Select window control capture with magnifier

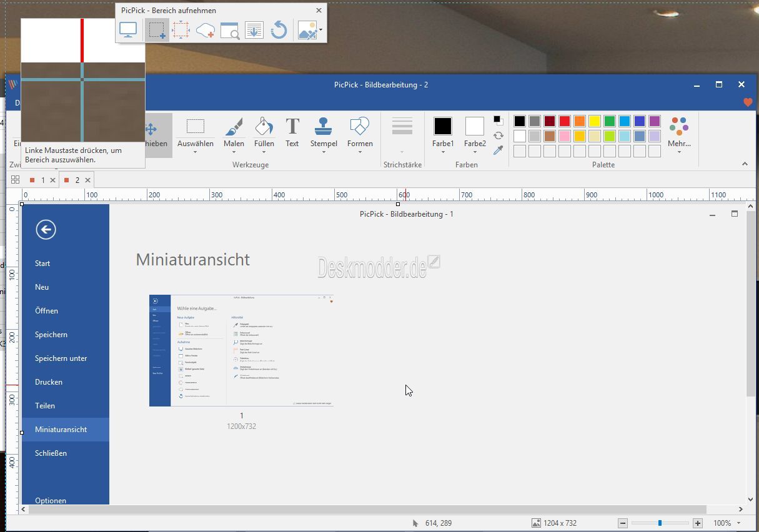[229, 30]
